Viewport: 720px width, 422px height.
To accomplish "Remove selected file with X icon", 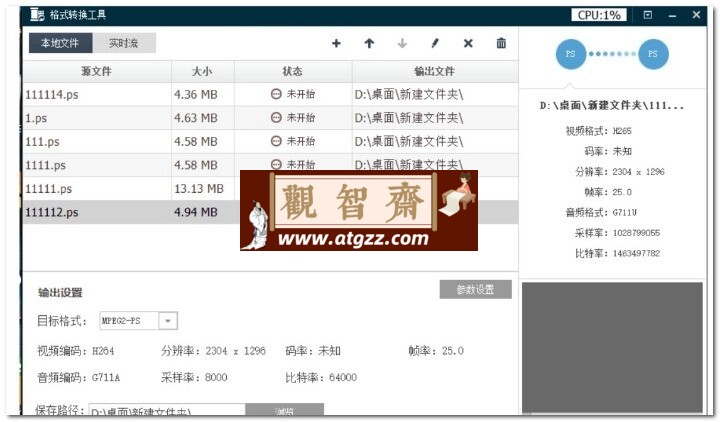I will (x=468, y=43).
